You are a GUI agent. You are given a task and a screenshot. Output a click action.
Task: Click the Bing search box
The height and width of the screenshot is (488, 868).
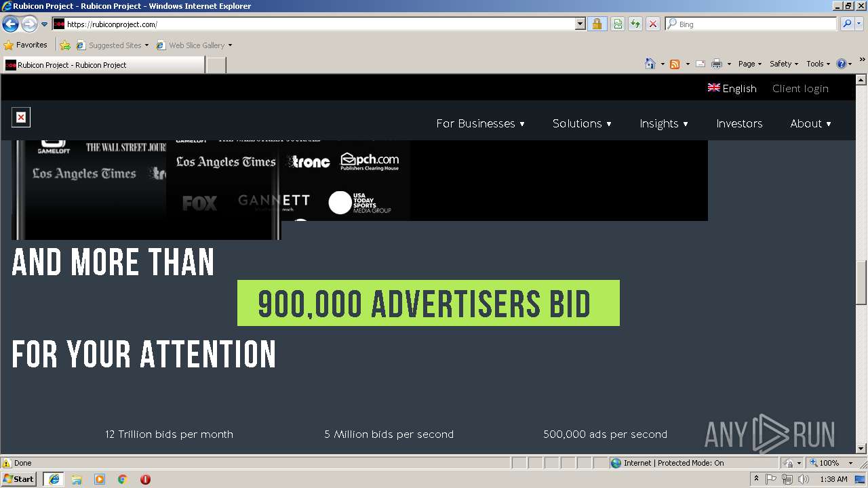[x=751, y=24]
